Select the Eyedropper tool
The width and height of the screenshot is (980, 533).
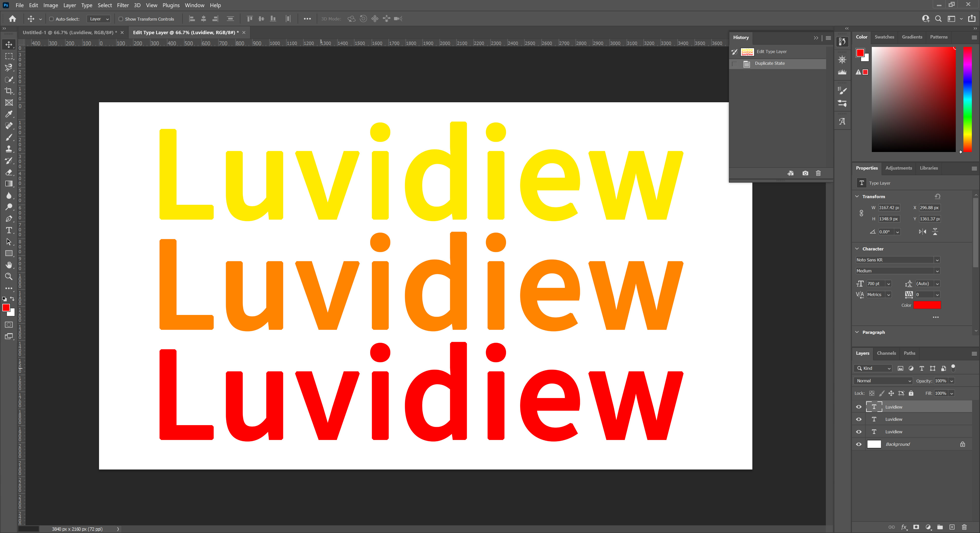[9, 114]
